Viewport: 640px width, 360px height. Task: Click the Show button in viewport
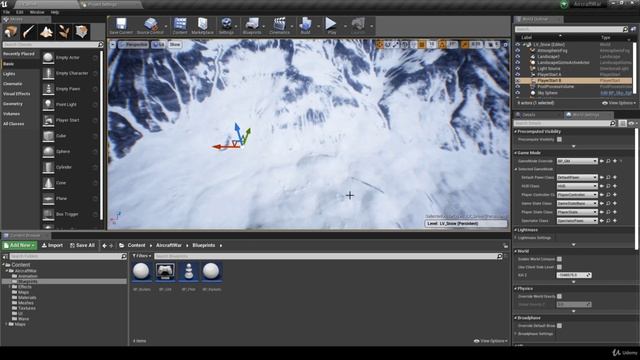pos(175,44)
